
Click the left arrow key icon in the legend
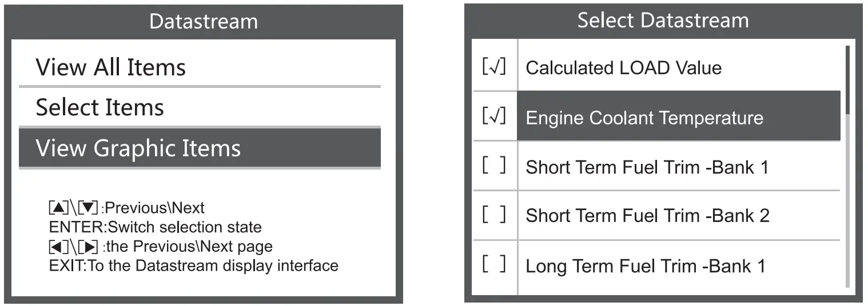click(x=58, y=247)
